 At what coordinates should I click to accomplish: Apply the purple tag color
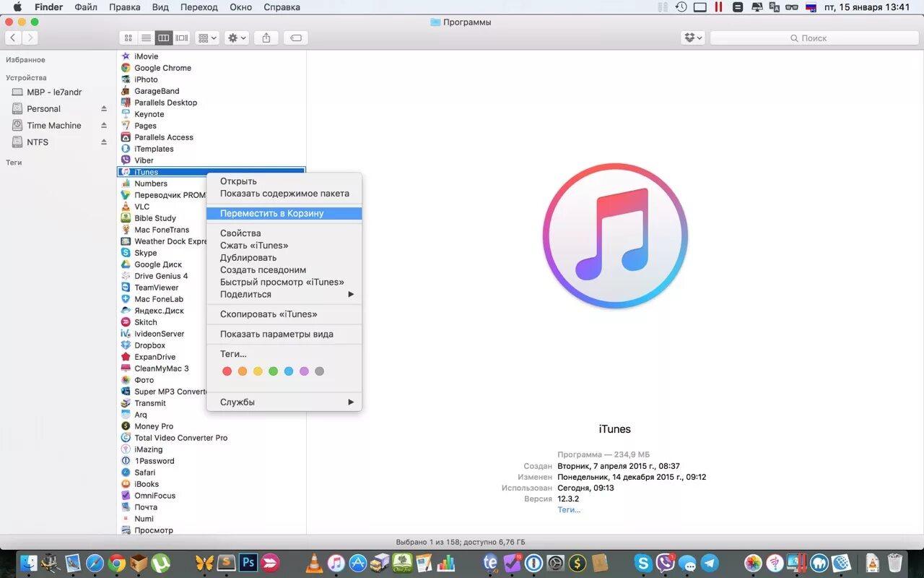304,371
